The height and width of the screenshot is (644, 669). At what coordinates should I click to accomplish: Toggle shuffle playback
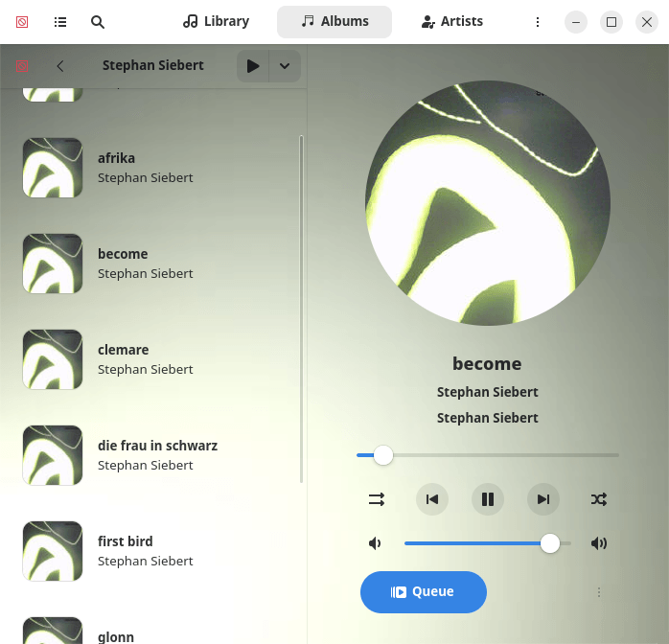pos(599,499)
